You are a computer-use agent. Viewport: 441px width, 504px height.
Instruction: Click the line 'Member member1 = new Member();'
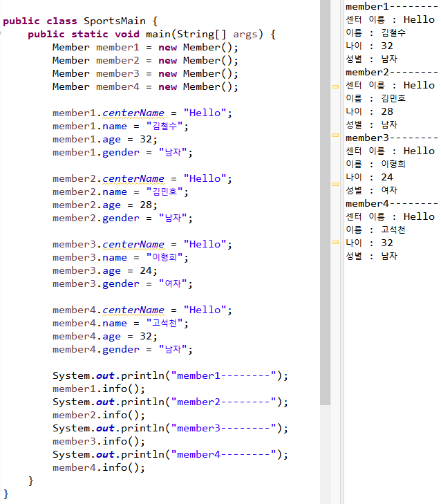(x=145, y=48)
